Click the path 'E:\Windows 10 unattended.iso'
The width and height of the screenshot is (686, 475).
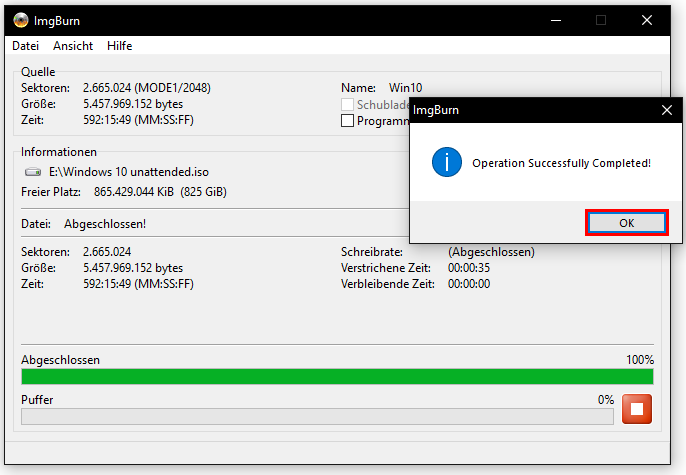129,172
